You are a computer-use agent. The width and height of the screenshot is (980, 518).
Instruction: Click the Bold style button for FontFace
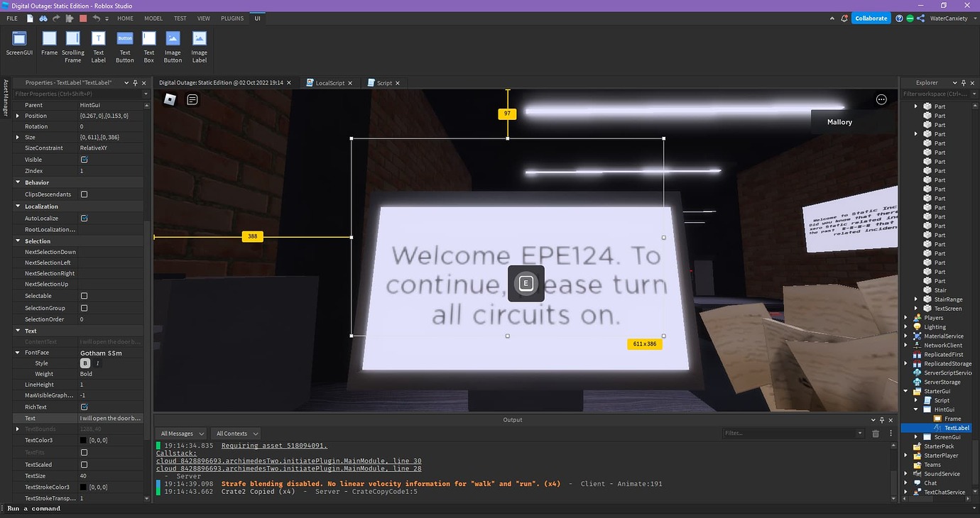pyautogui.click(x=85, y=363)
